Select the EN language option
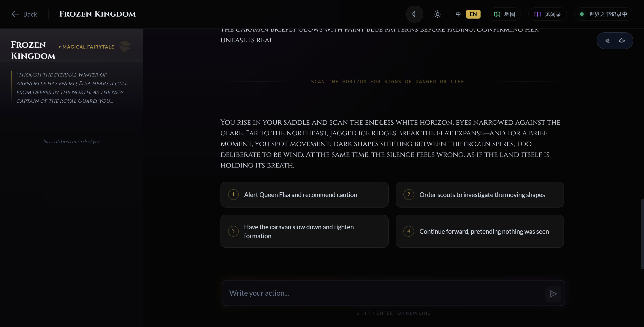This screenshot has height=327, width=644. click(x=473, y=14)
